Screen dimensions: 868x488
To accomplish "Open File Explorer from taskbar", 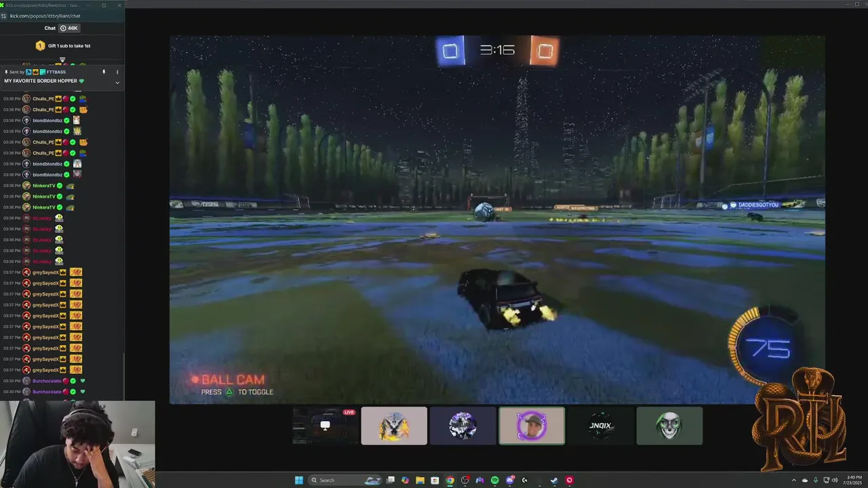I will click(420, 480).
